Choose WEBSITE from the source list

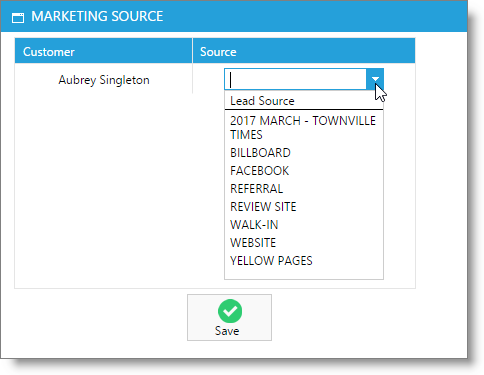(x=303, y=243)
